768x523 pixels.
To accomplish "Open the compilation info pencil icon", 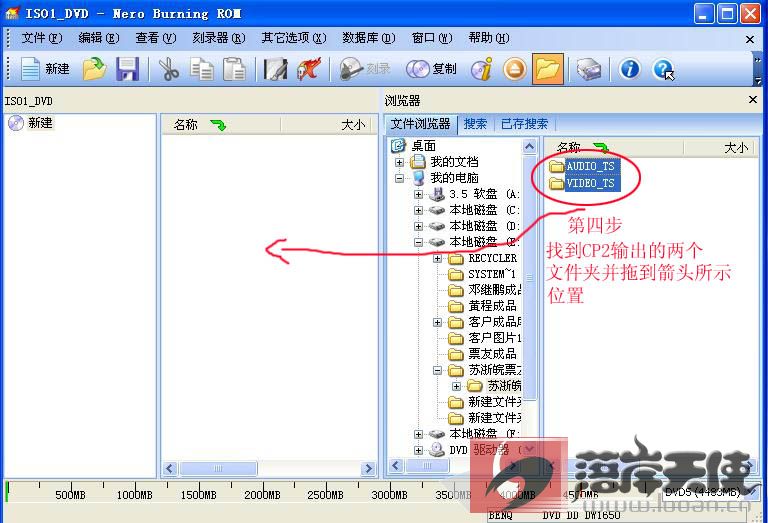I will point(275,69).
